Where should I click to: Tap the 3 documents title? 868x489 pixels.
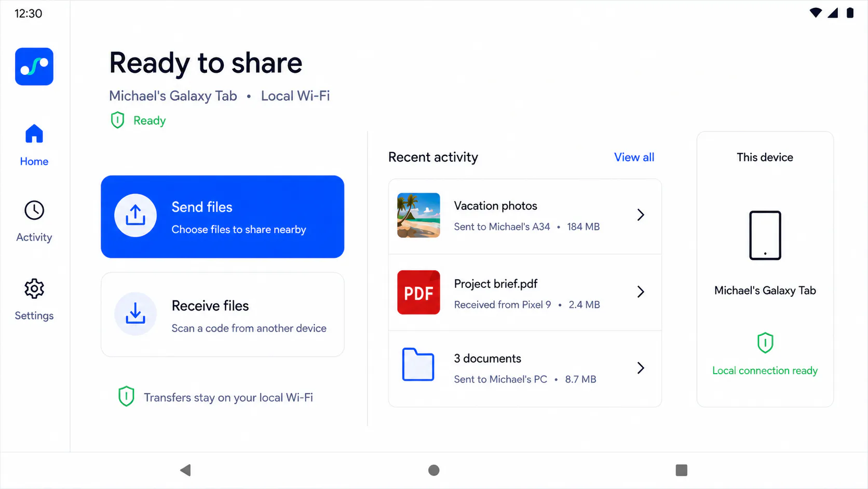point(487,359)
